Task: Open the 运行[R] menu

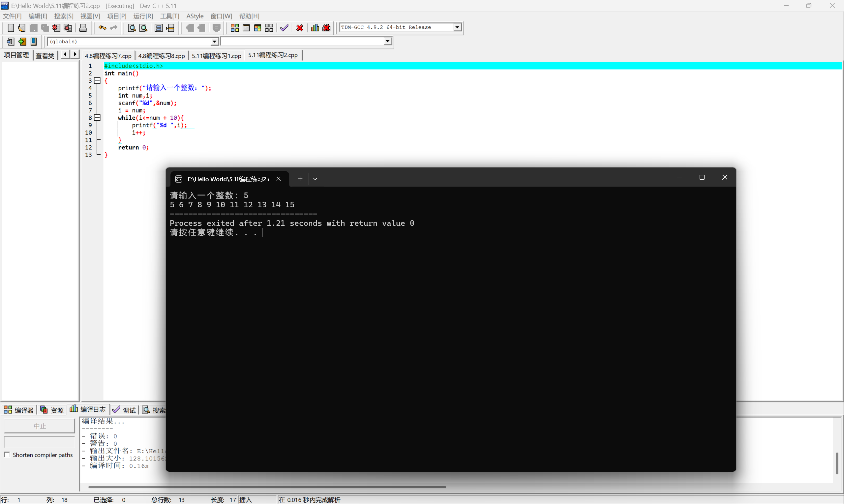Action: click(143, 16)
